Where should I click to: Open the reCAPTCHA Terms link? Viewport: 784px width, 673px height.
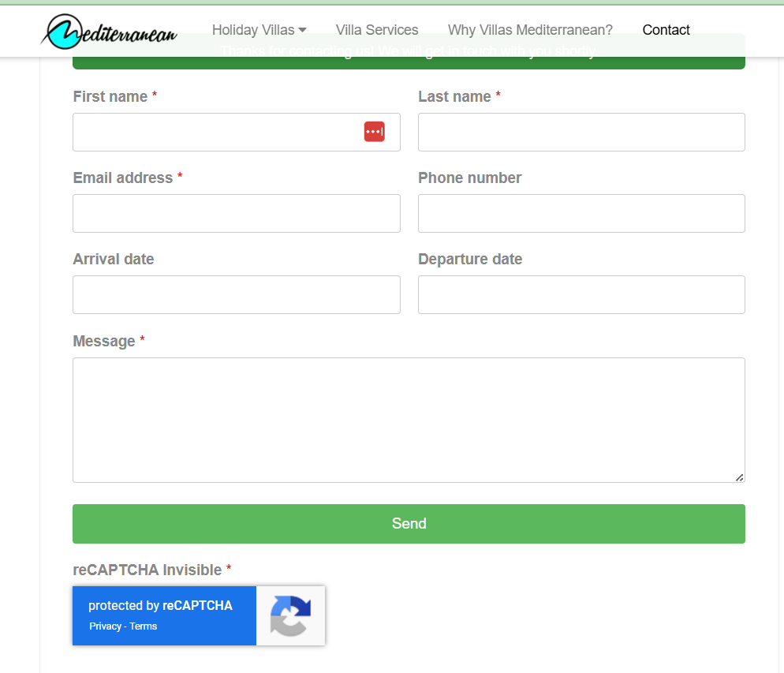(x=143, y=626)
